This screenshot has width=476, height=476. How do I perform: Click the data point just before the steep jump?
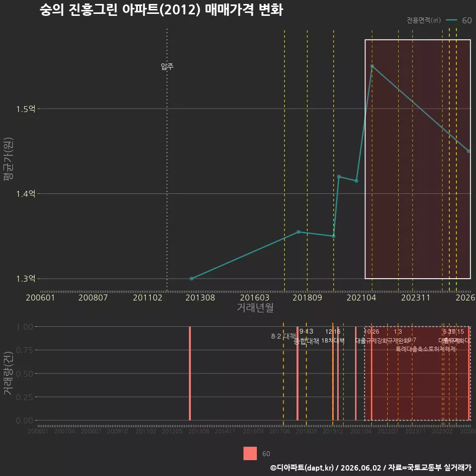[334, 236]
